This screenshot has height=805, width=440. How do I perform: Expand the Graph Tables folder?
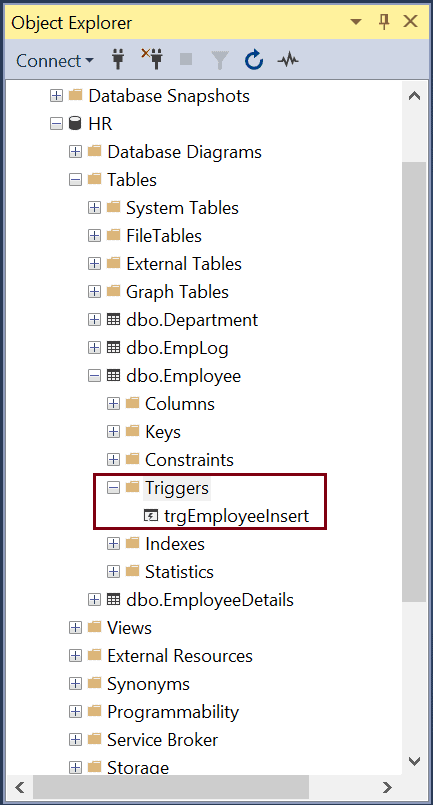click(x=94, y=292)
